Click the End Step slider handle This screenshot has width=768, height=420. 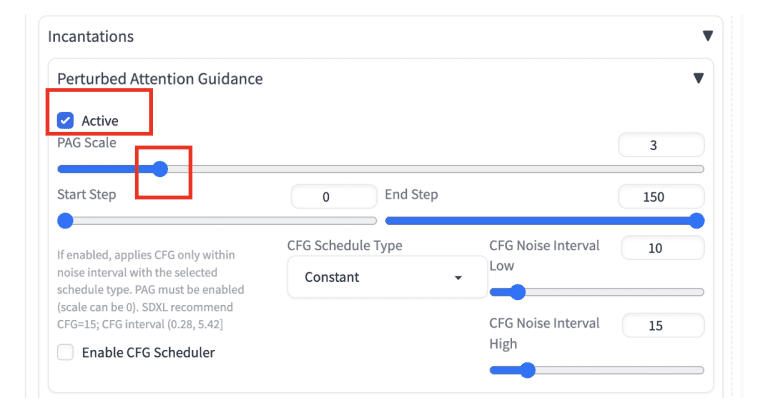[696, 221]
